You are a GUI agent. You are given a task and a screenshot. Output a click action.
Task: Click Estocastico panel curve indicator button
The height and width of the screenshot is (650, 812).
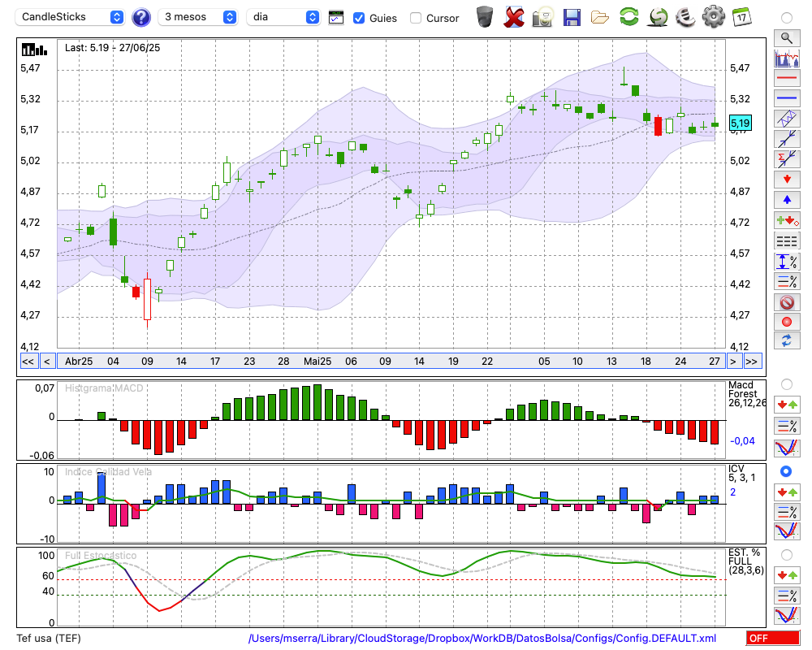[x=787, y=615]
